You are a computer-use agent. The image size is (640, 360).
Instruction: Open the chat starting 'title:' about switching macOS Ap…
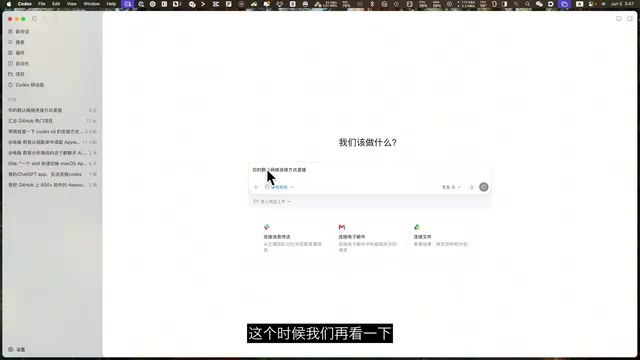click(52, 163)
